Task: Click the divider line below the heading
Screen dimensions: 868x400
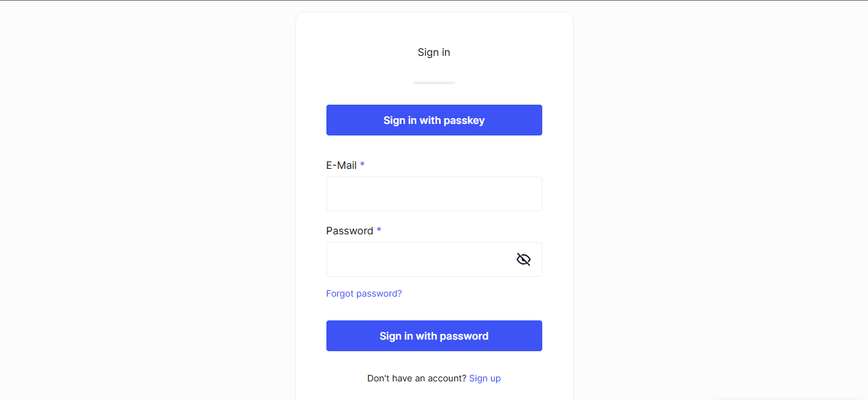Action: tap(434, 82)
